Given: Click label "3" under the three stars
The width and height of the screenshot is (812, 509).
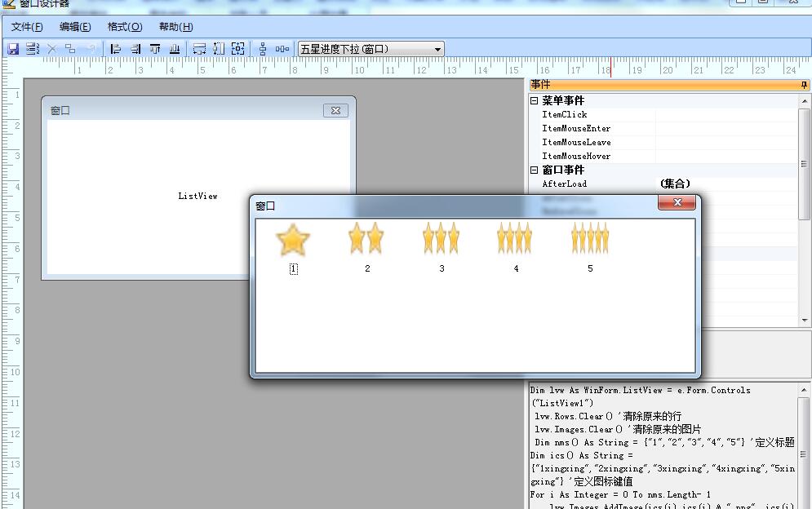Looking at the screenshot, I should point(441,268).
